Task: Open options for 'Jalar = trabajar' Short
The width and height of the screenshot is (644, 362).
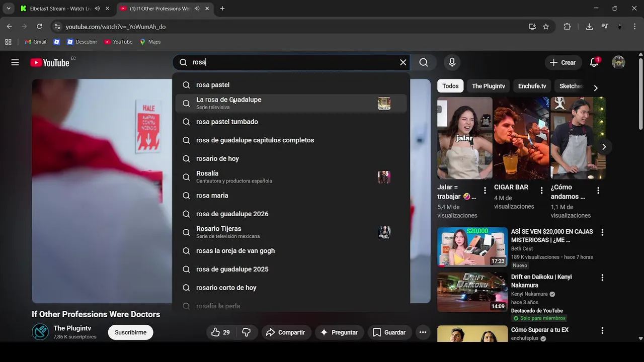Action: pyautogui.click(x=485, y=191)
